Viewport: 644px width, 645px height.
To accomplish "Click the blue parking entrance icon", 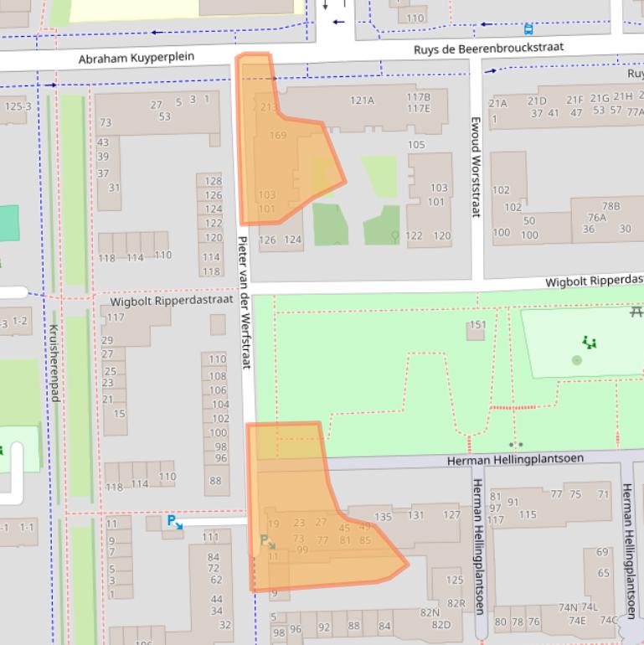I will [x=174, y=522].
